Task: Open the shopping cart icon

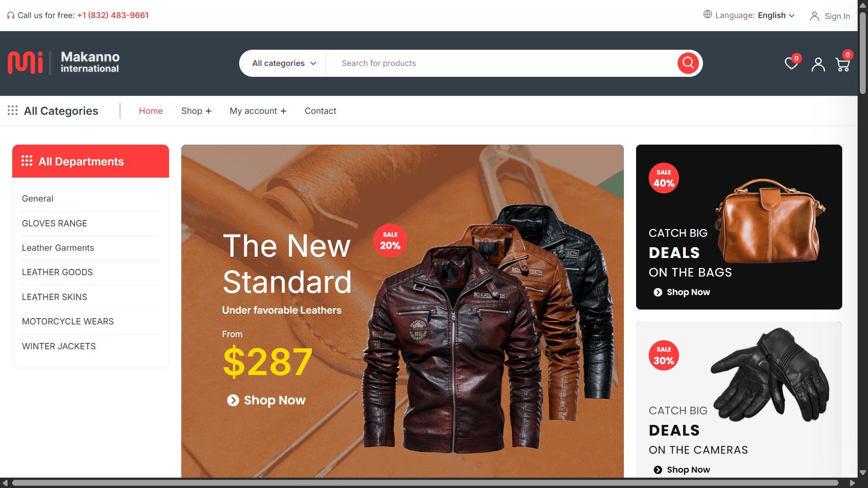Action: point(843,65)
